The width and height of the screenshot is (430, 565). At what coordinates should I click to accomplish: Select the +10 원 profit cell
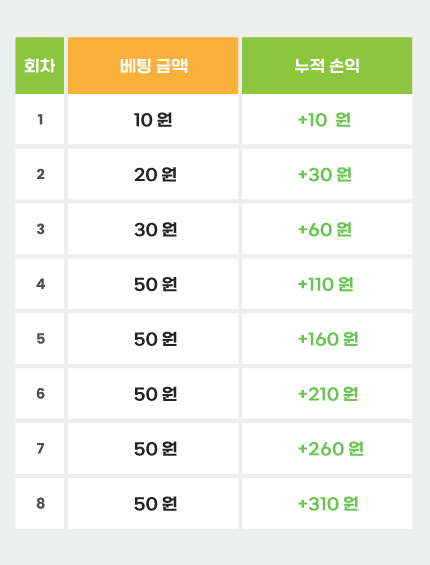click(x=327, y=120)
